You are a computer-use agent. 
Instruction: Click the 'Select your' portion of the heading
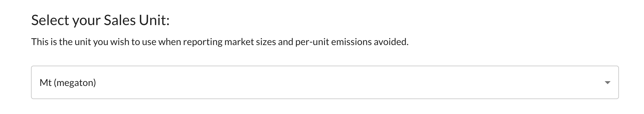pos(66,21)
